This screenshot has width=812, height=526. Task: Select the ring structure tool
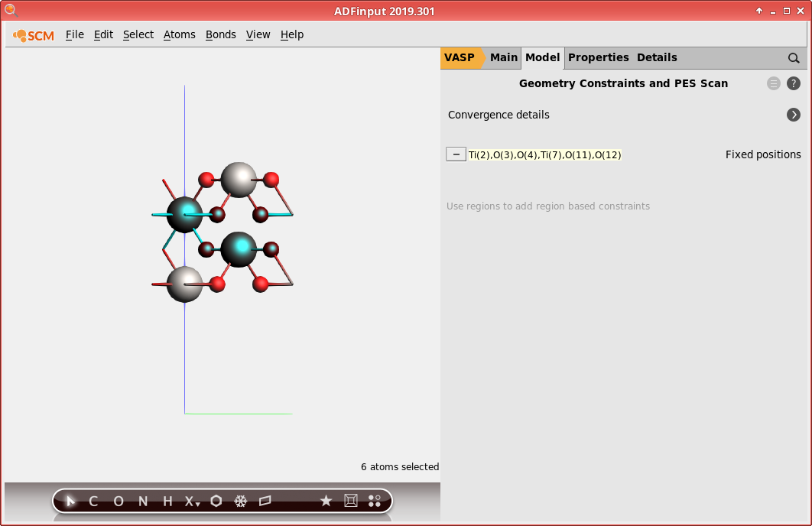[216, 501]
